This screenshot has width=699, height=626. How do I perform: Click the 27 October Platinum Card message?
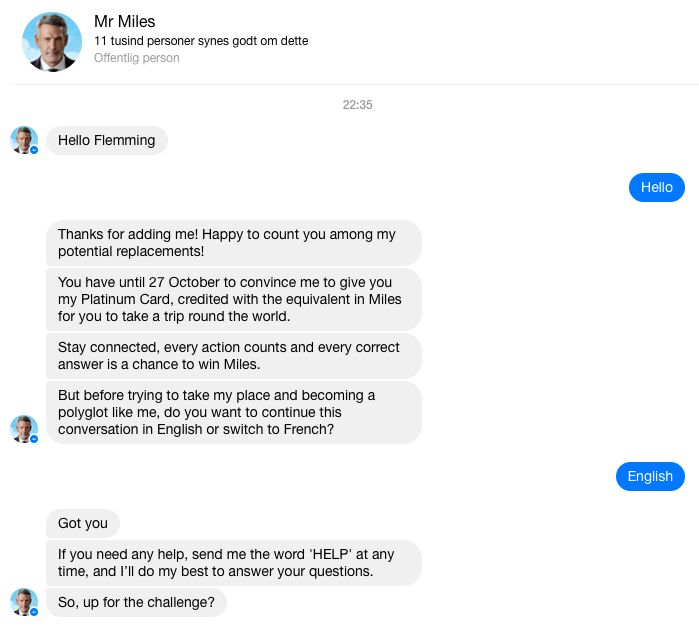(234, 299)
